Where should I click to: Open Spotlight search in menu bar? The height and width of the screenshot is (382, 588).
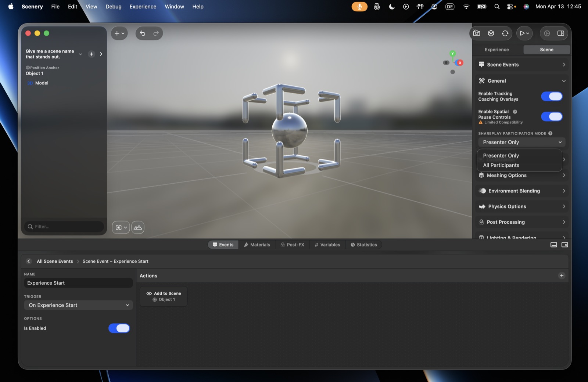pos(497,7)
